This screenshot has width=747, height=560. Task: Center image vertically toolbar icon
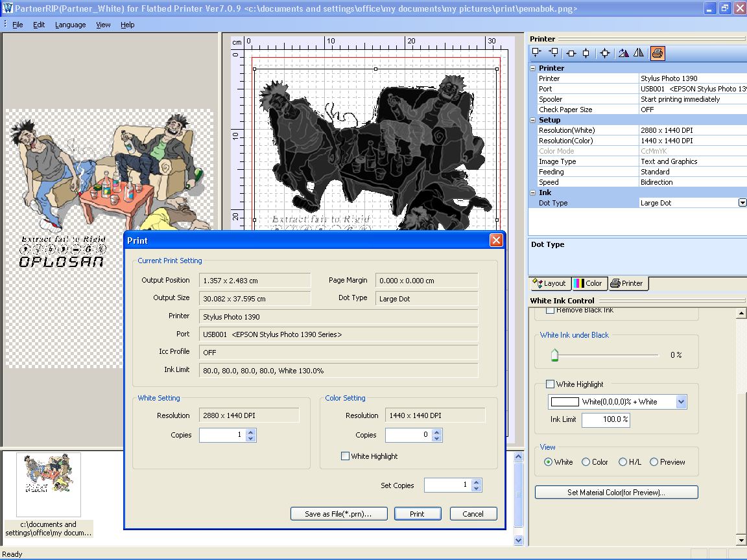tap(586, 53)
